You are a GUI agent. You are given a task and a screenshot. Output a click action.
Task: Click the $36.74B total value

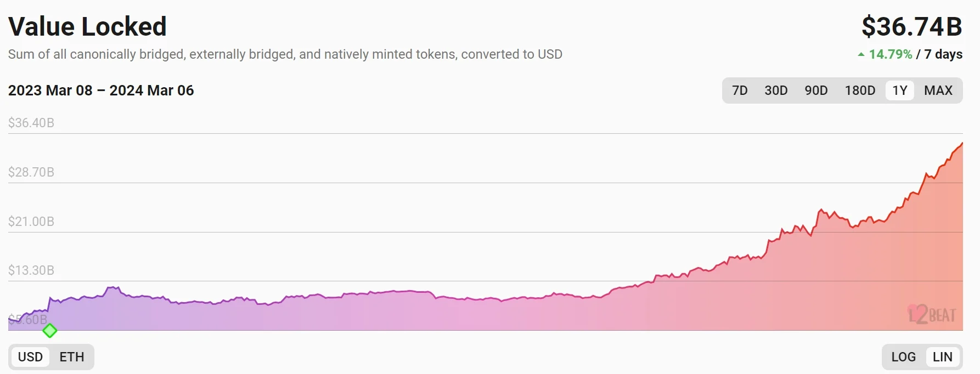coord(911,26)
